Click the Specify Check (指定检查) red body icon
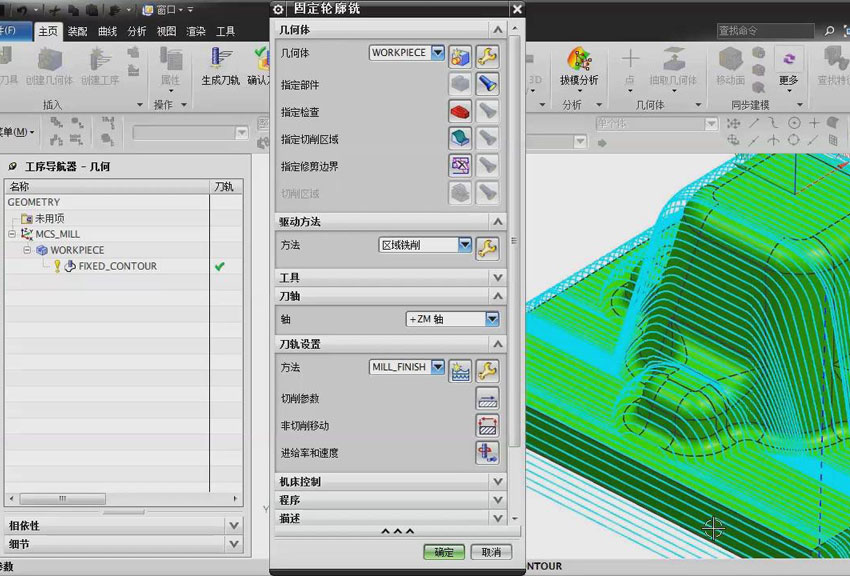 pos(459,112)
